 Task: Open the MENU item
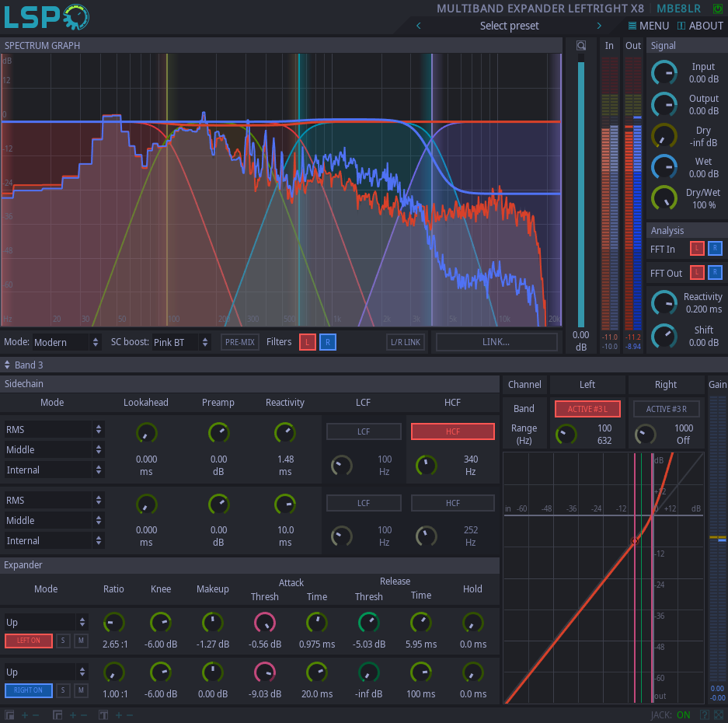(x=648, y=26)
